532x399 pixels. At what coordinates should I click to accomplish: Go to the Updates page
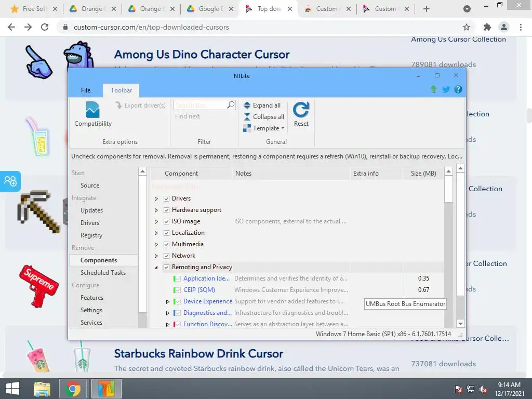point(91,210)
